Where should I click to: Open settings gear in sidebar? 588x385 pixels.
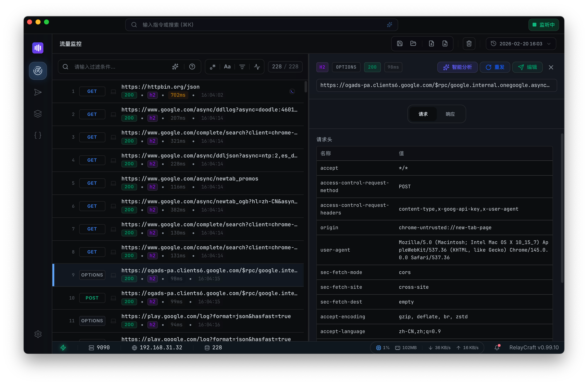38,334
